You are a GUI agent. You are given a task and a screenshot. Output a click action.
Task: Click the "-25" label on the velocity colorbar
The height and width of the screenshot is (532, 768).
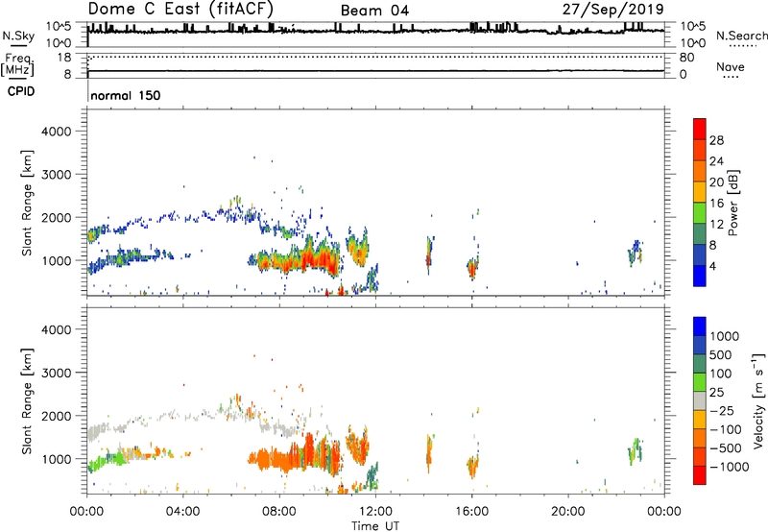point(722,410)
